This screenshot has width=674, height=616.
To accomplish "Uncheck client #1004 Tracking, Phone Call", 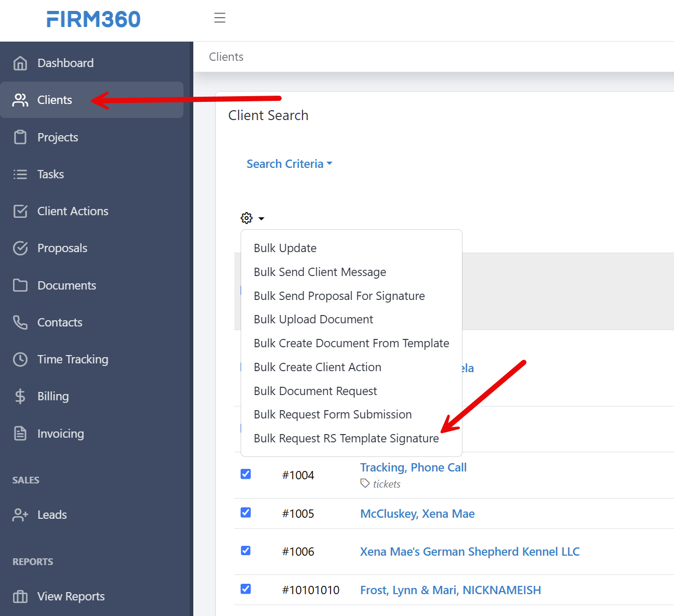I will 245,474.
